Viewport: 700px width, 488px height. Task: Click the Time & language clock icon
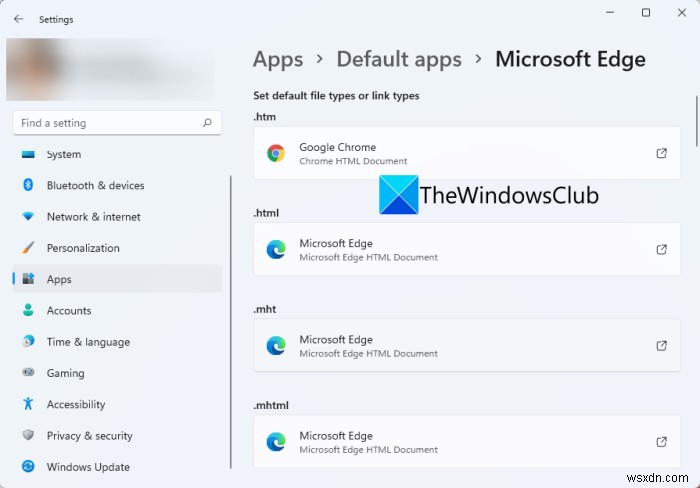(28, 341)
